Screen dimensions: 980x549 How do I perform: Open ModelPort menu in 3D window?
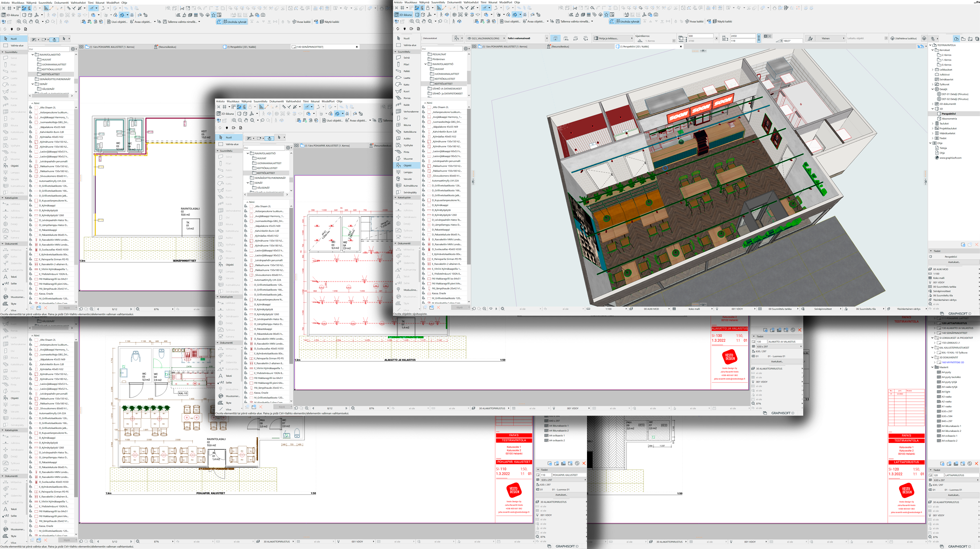505,2
